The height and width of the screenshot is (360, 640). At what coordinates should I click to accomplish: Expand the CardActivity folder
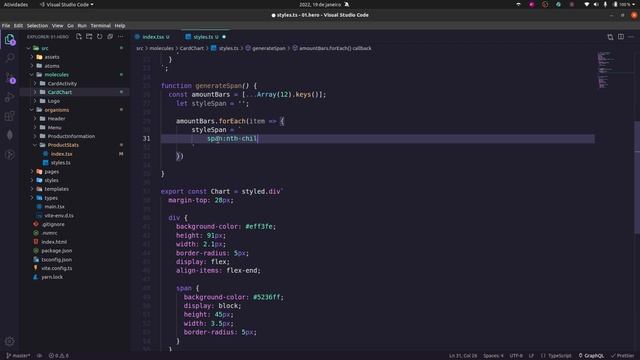click(x=62, y=83)
